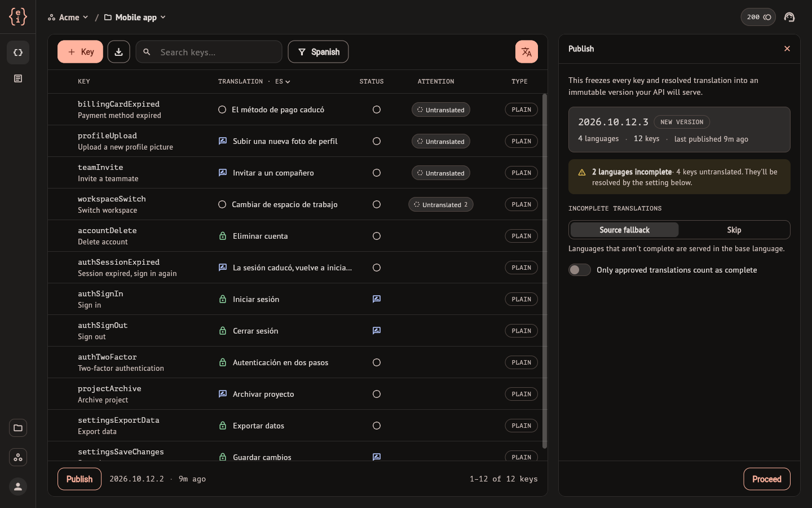The height and width of the screenshot is (508, 812).
Task: Click the 200 credits badge
Action: coord(758,17)
